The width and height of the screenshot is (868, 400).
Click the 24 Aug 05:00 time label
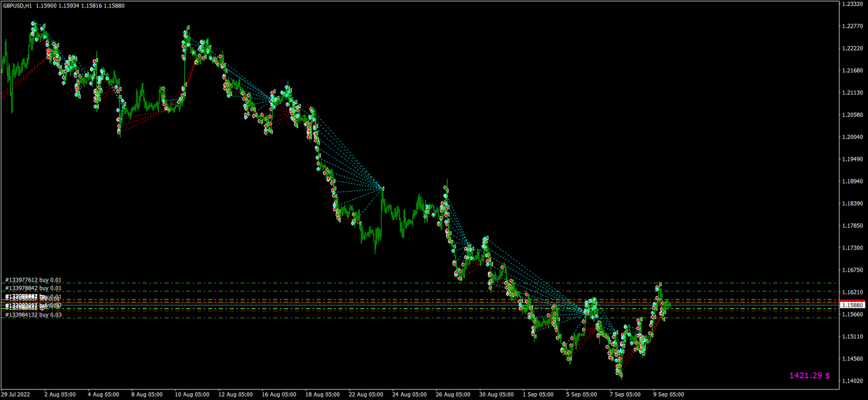[408, 395]
